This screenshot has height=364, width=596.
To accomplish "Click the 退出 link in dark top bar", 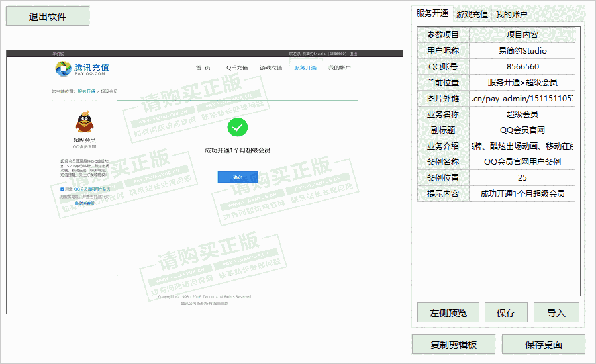I will [x=354, y=54].
